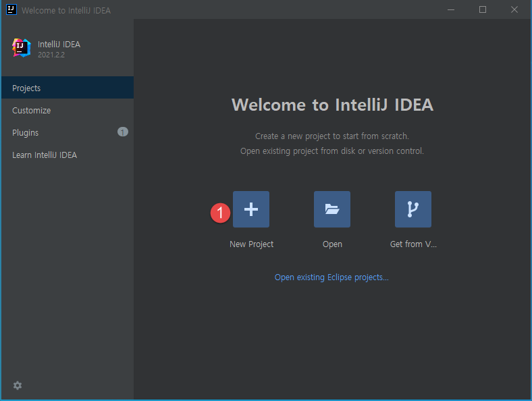The height and width of the screenshot is (401, 532).
Task: Click the IJ title bar icon
Action: [11, 9]
